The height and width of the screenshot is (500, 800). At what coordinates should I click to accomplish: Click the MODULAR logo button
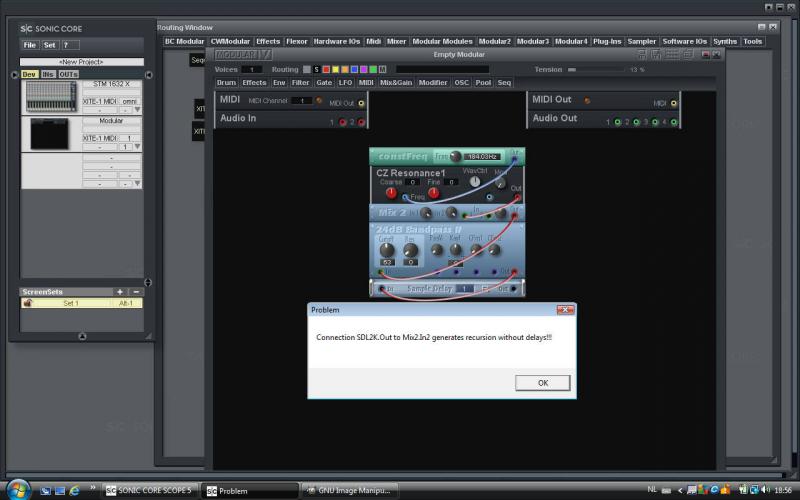pyautogui.click(x=244, y=55)
